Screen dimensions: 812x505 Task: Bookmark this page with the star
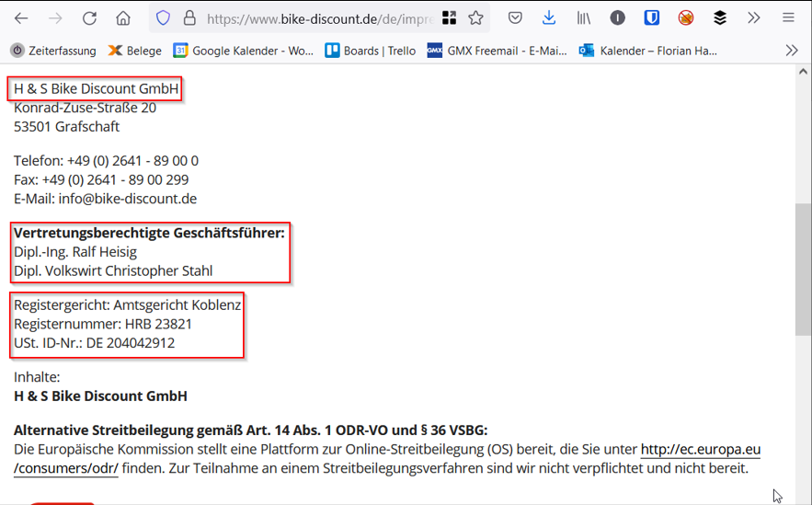click(475, 18)
